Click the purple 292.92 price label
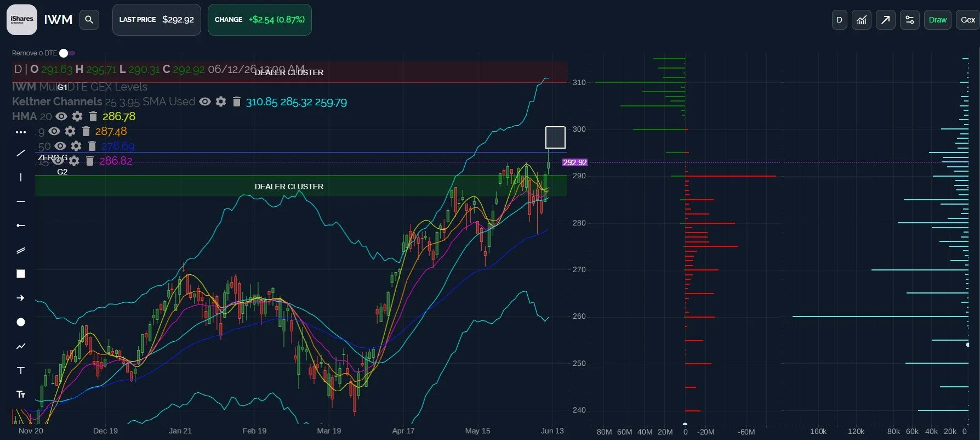The width and height of the screenshot is (980, 440). tap(575, 162)
